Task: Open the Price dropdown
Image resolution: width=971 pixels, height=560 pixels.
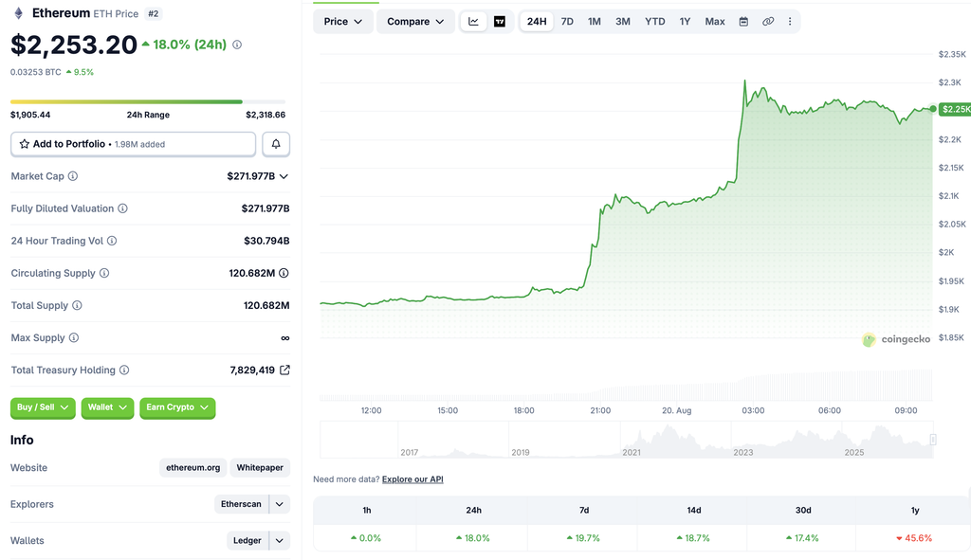Action: [x=342, y=22]
